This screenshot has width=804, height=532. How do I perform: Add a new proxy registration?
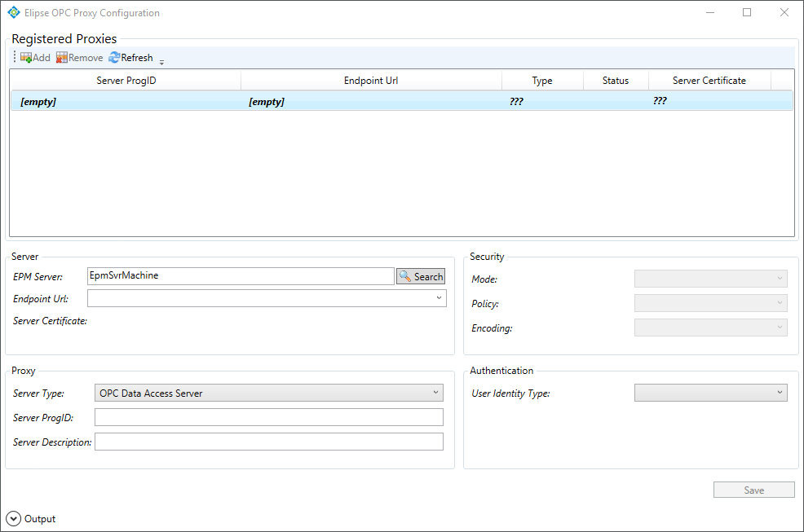coord(34,57)
